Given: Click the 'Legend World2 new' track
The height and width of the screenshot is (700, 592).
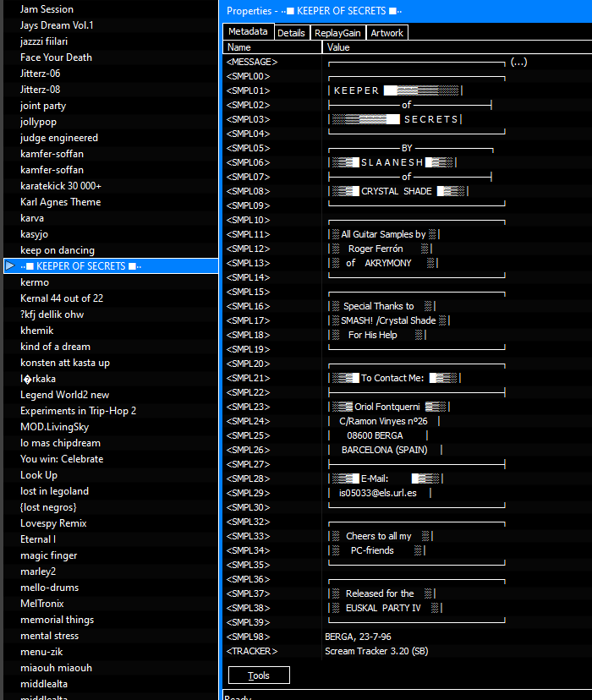Looking at the screenshot, I should tap(64, 395).
